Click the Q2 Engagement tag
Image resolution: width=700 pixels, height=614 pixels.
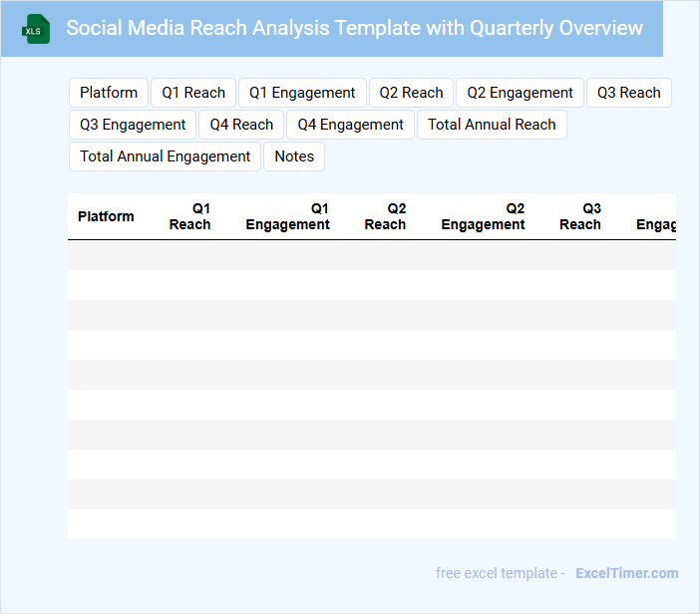[520, 93]
